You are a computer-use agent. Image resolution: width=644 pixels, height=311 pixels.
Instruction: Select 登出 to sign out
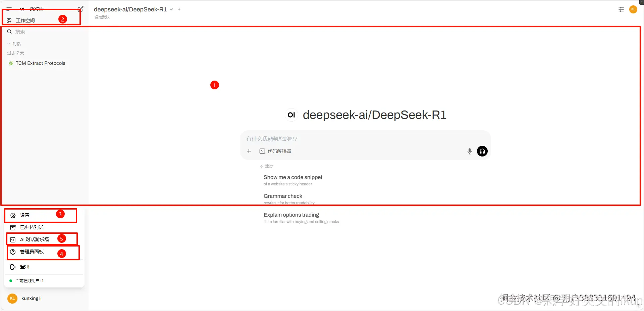click(44, 267)
